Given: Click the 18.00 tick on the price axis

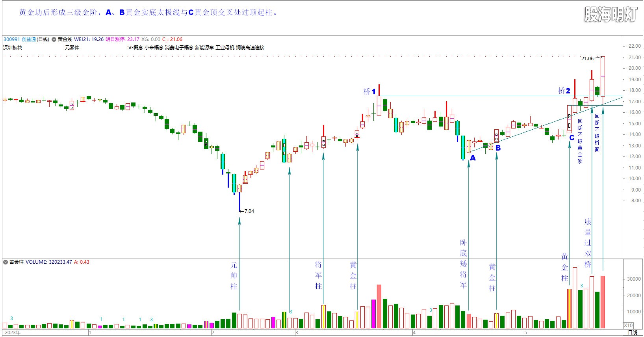Looking at the screenshot, I should [635, 90].
